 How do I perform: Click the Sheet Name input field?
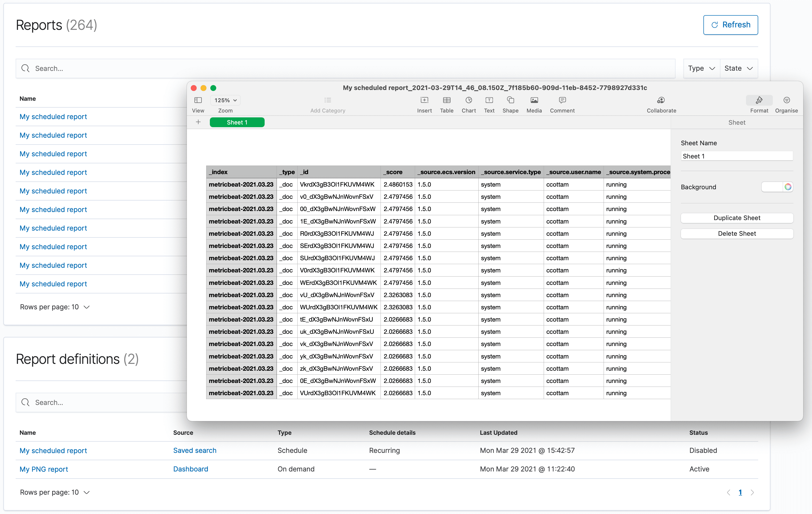coord(736,156)
